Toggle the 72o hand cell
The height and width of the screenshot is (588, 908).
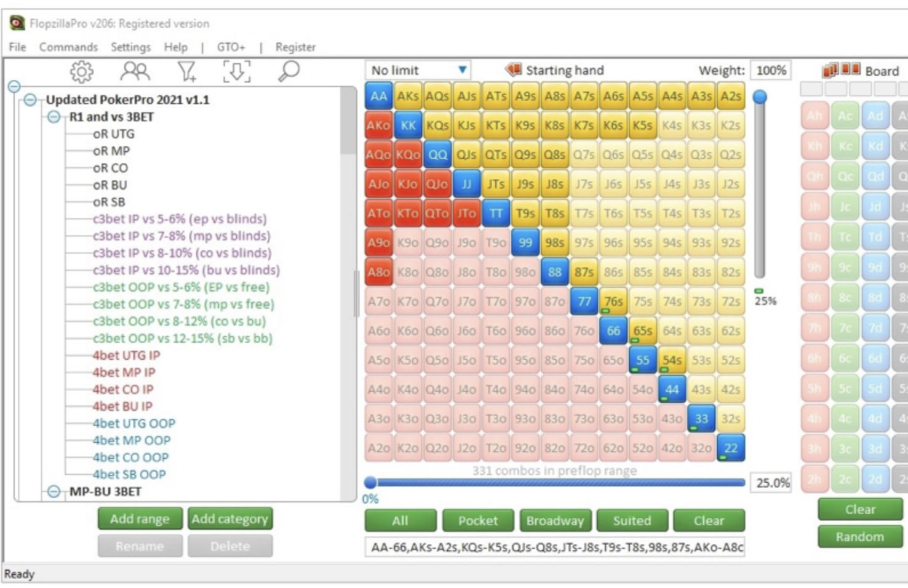click(x=584, y=448)
